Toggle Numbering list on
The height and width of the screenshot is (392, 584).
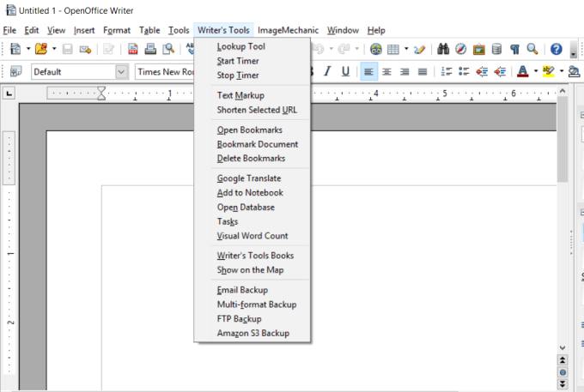447,71
